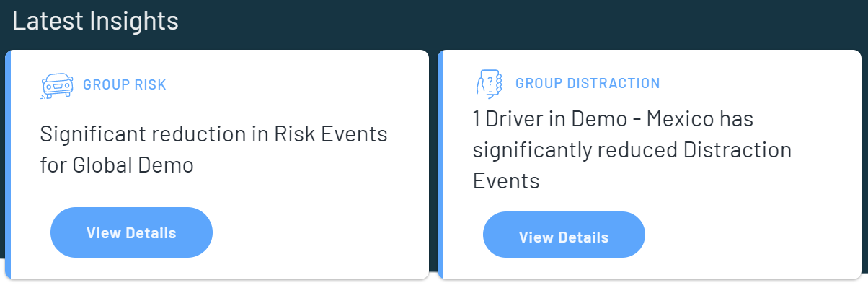The width and height of the screenshot is (868, 288).
Task: Open View Details for the Risk Events insight
Action: [x=131, y=232]
